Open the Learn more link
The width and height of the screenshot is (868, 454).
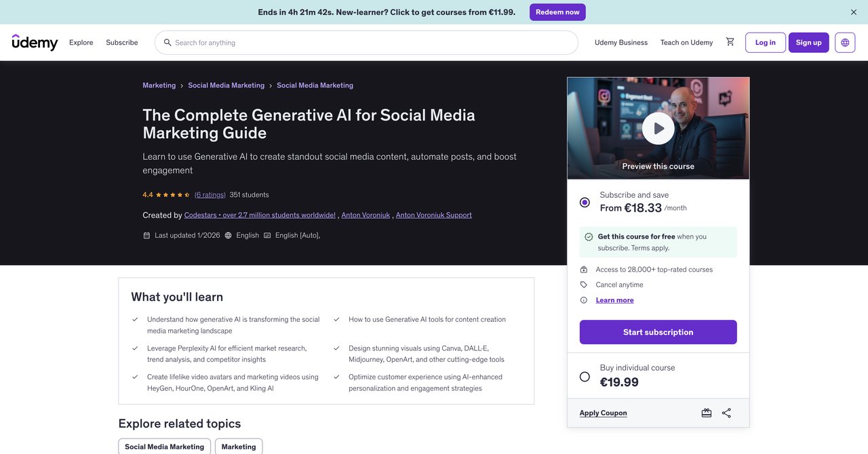pyautogui.click(x=615, y=300)
